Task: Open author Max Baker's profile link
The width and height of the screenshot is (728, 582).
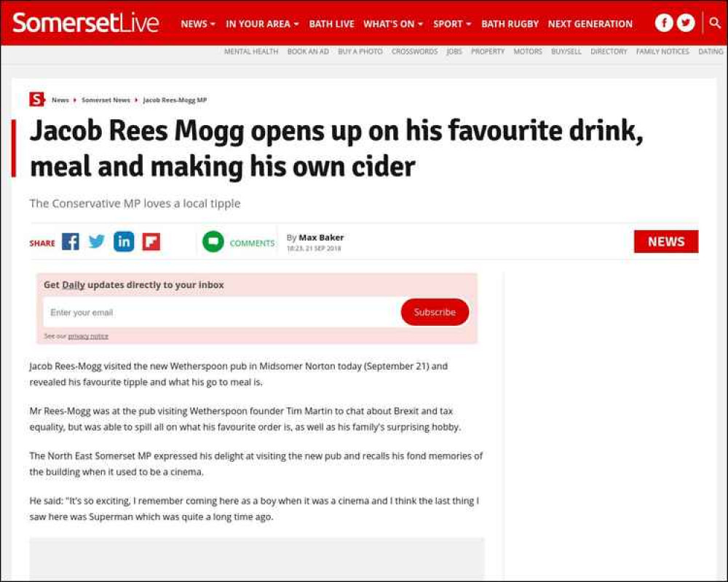Action: pyautogui.click(x=321, y=238)
